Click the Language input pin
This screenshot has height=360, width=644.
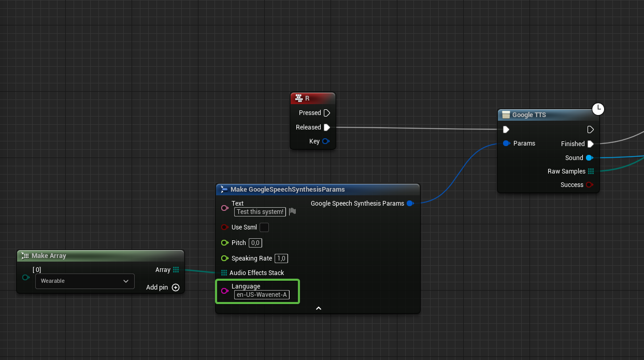click(x=225, y=291)
